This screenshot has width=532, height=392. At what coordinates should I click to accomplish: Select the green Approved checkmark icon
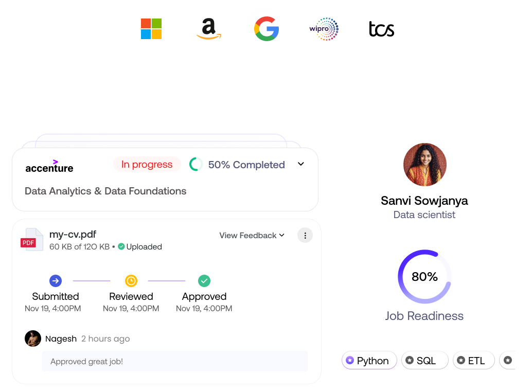pos(204,281)
